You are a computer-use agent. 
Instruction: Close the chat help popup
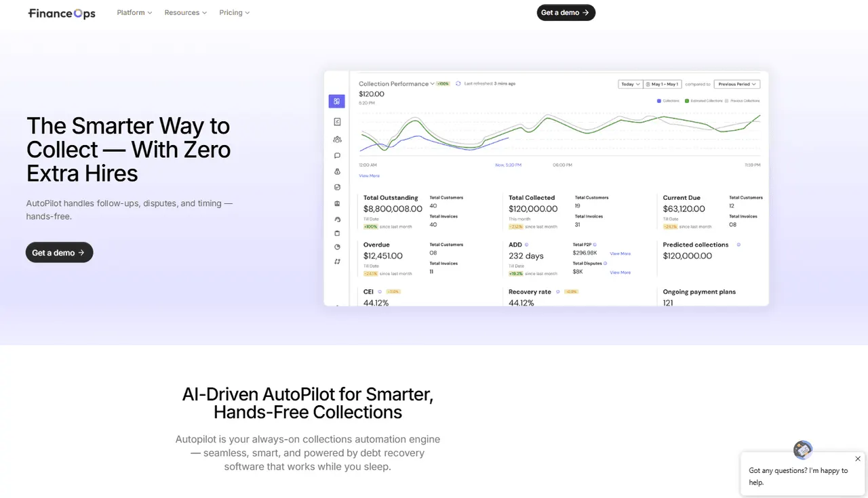858,459
